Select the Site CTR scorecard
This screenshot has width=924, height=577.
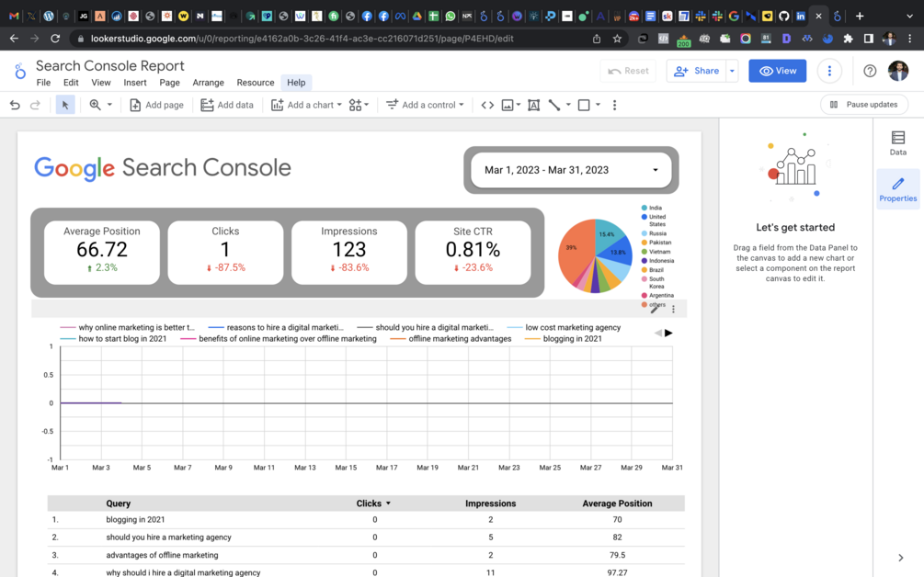[x=473, y=253]
